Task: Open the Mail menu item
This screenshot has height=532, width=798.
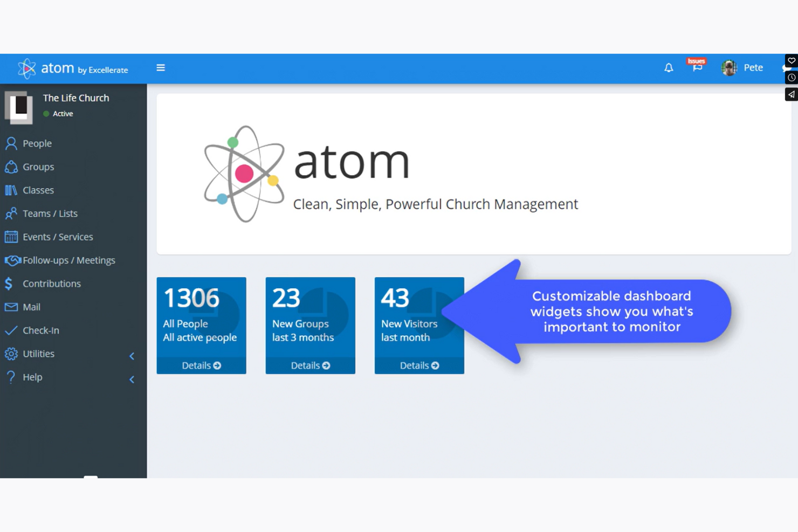Action: point(31,307)
